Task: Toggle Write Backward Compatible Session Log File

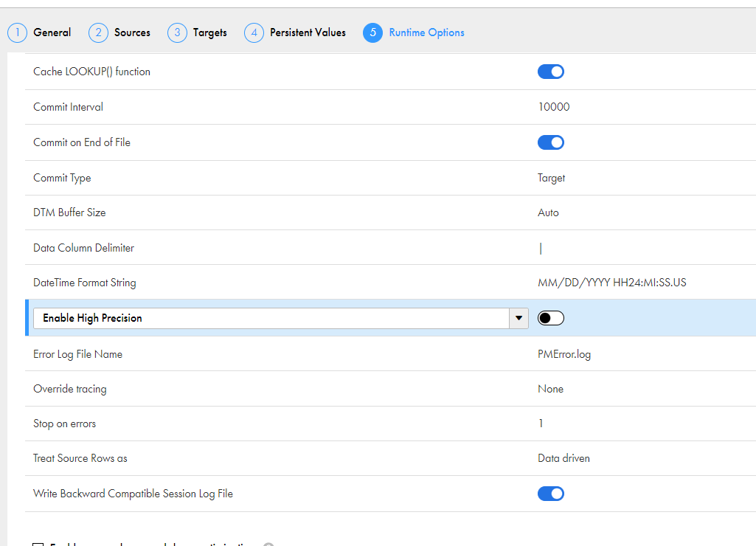Action: (551, 494)
